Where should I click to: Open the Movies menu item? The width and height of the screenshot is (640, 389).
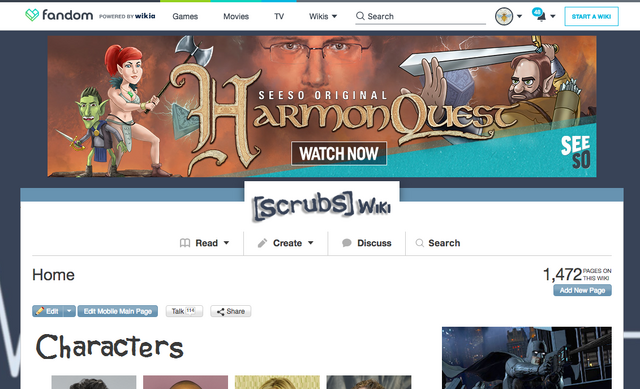pos(236,16)
